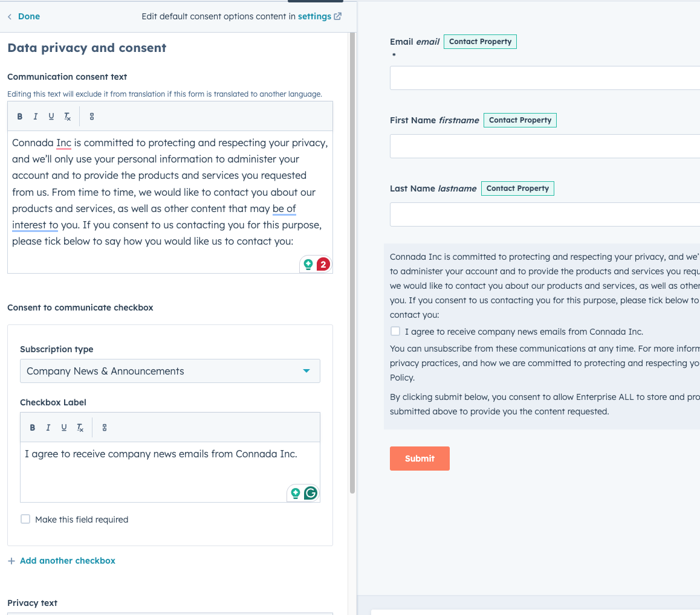Click insert link icon in consent text toolbar
This screenshot has height=615, width=700.
92,117
